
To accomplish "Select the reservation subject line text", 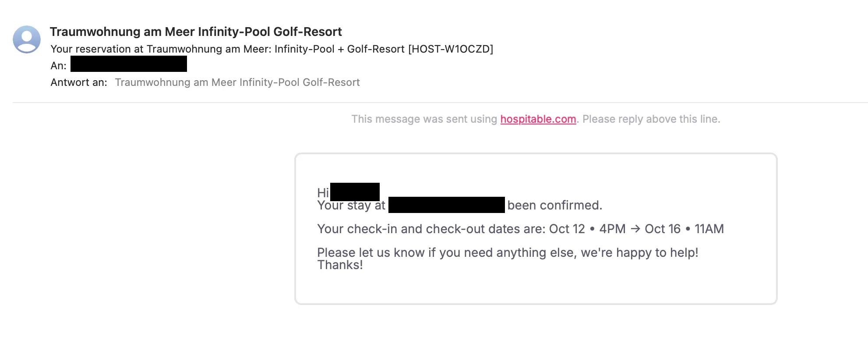I will [272, 49].
